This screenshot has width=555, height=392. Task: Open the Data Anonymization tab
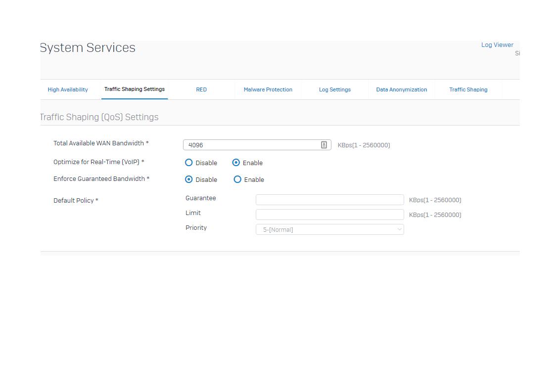click(401, 89)
